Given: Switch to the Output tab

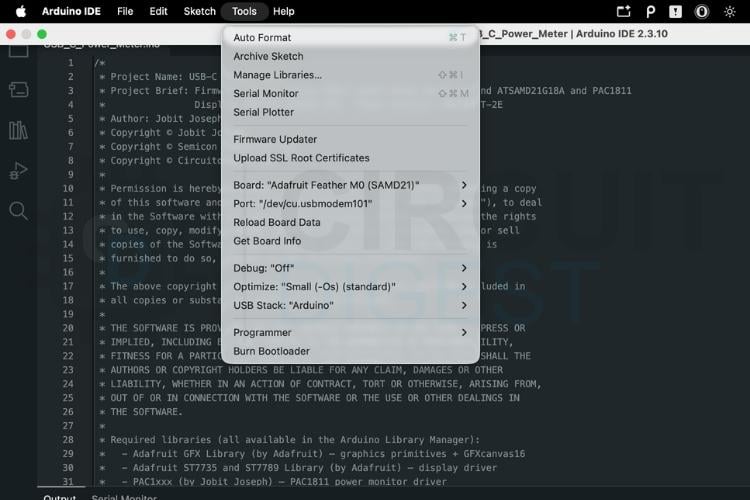Looking at the screenshot, I should [60, 497].
